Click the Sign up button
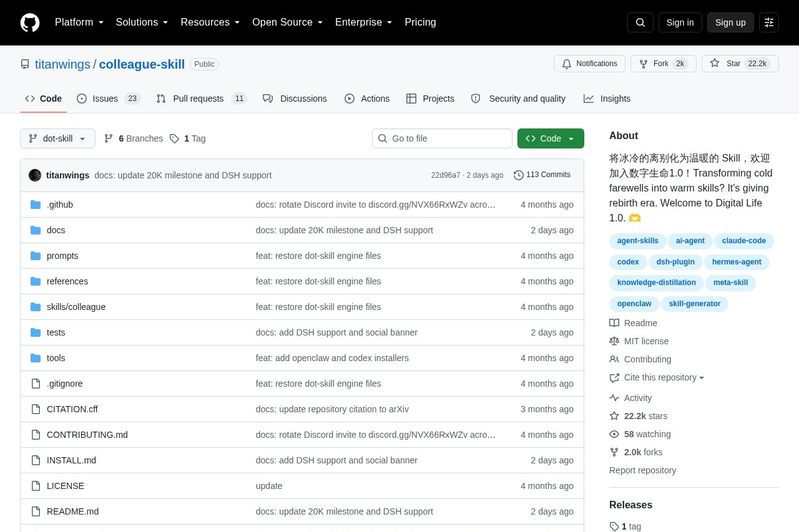Screen dimensions: 799x532 click(x=730, y=22)
